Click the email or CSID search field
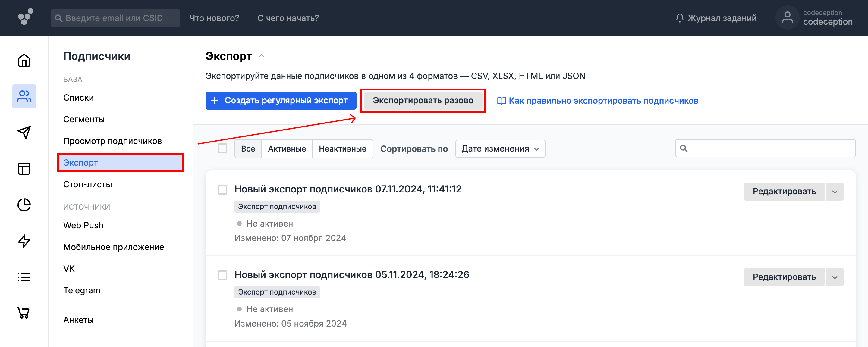868x347 pixels. click(115, 18)
